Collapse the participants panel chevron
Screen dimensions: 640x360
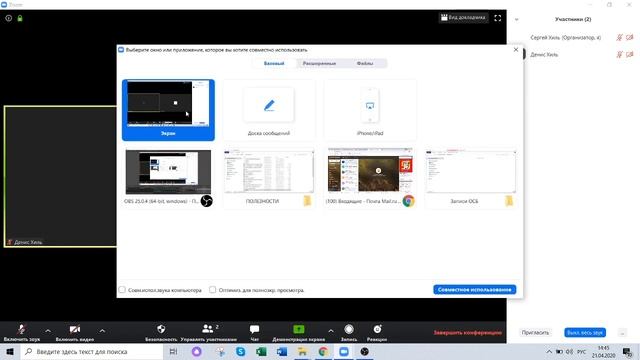(x=517, y=19)
